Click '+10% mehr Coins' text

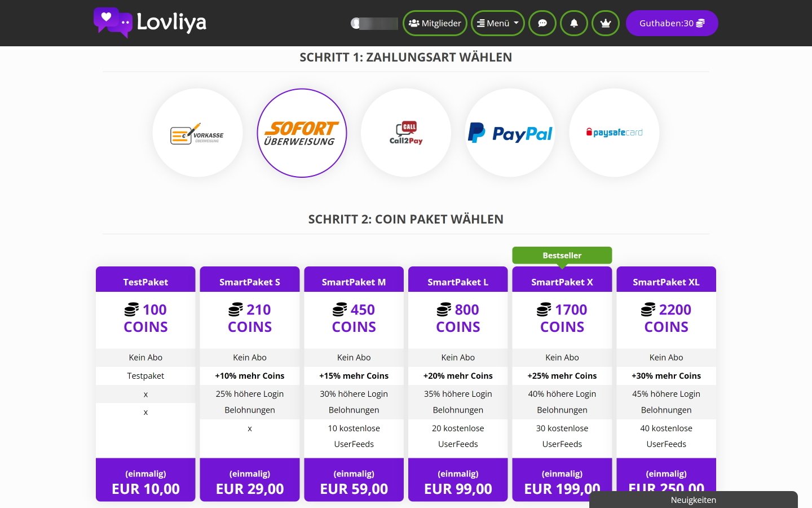pos(250,376)
